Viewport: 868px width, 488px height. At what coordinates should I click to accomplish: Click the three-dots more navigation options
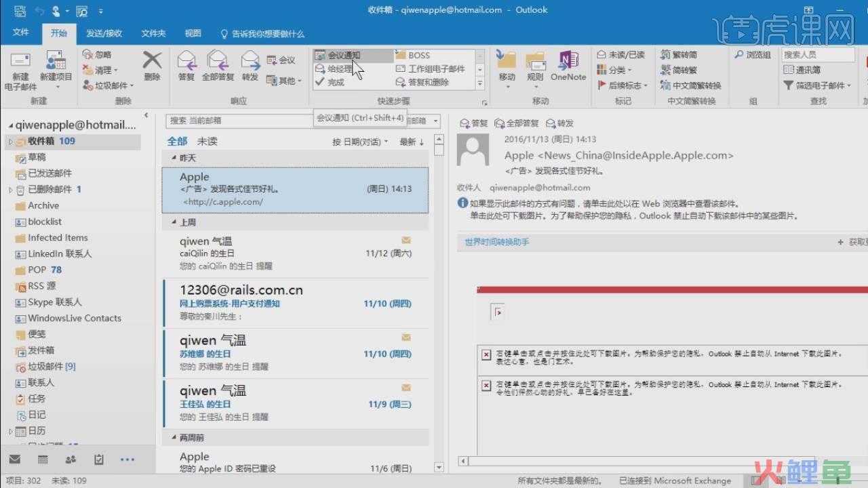point(127,460)
